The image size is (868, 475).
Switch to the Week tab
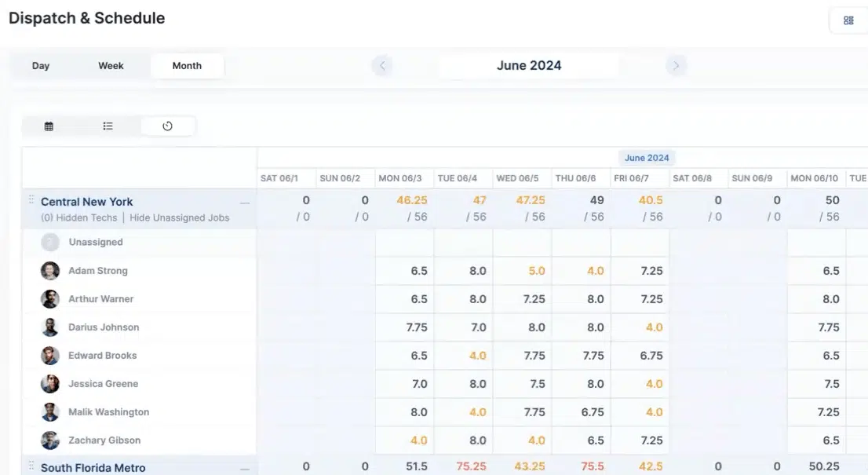(x=111, y=65)
